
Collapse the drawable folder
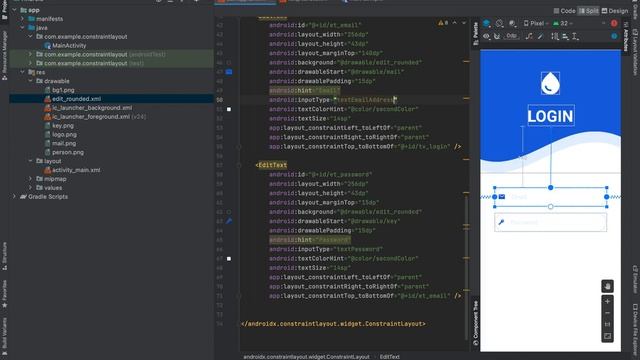30,81
